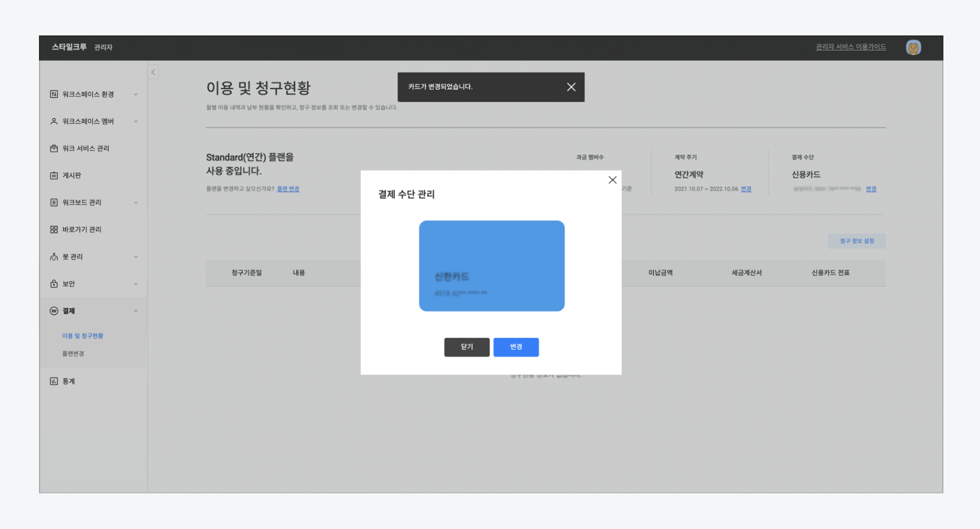Collapse the sidebar with arrow handle

153,72
